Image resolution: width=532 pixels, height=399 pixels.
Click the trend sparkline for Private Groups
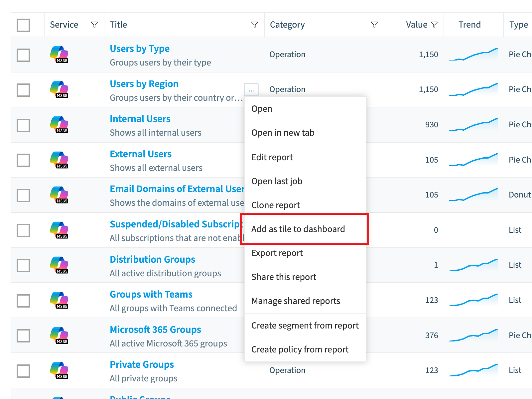[473, 370]
